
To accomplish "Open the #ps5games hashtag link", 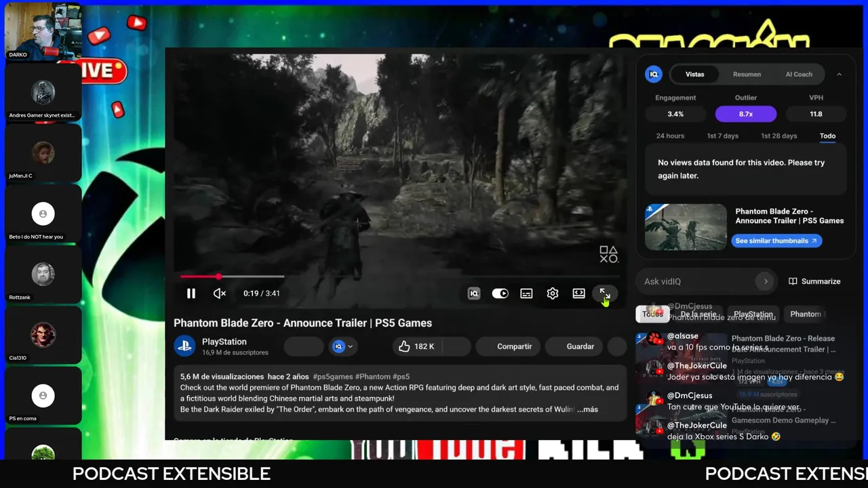I will [332, 377].
